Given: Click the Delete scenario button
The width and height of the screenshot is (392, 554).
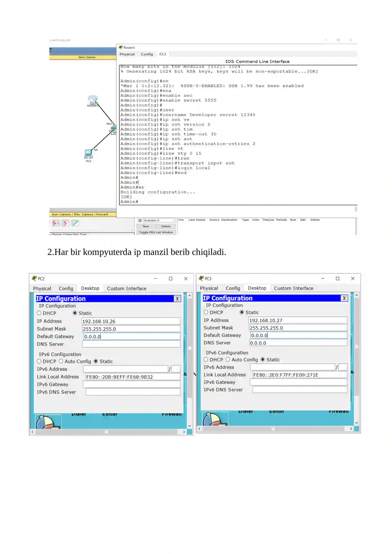Looking at the screenshot, I should pos(166,226).
